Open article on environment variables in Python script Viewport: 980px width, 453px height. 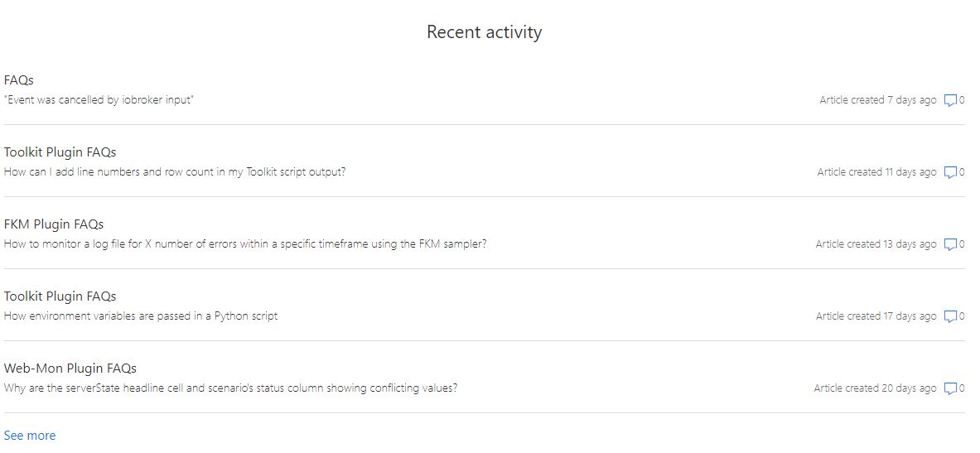141,316
